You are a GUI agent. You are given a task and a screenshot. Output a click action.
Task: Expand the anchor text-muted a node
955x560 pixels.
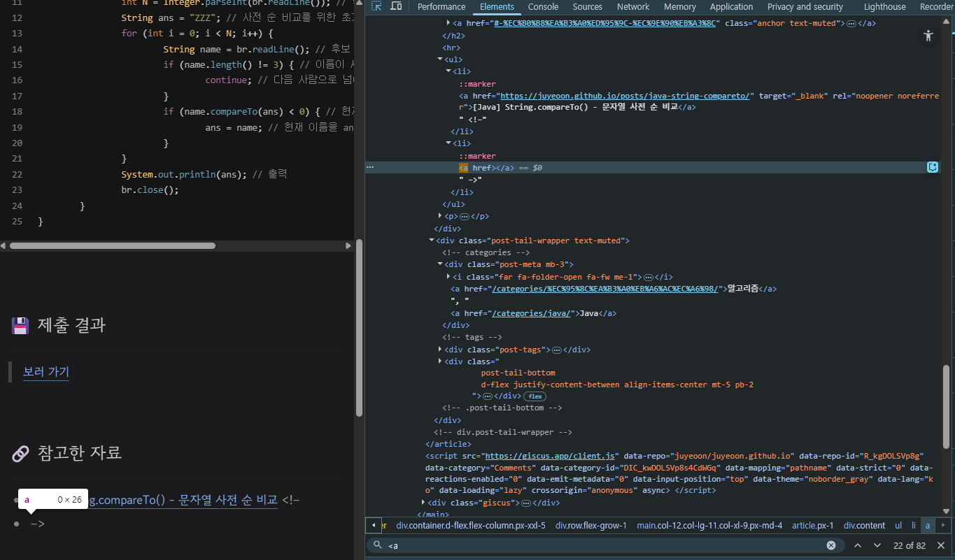click(x=448, y=23)
